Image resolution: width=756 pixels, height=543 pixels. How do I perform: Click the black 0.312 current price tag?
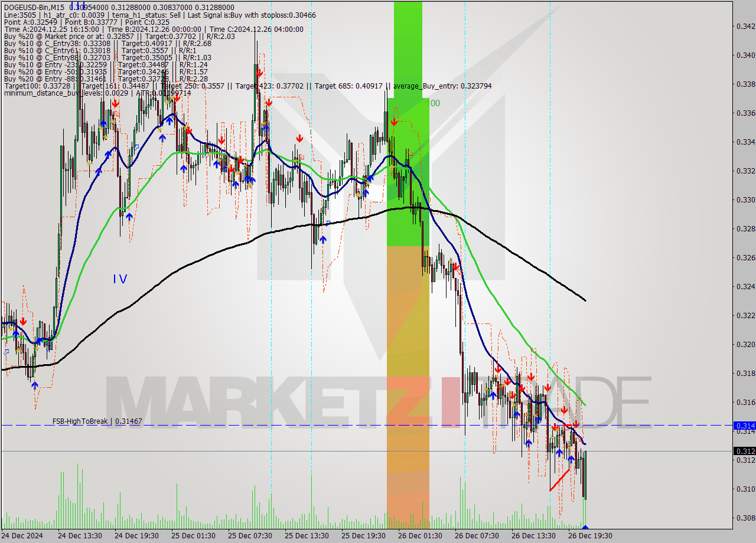click(744, 451)
